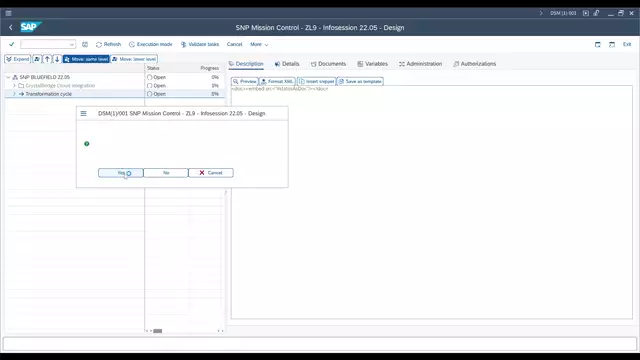The image size is (640, 360).
Task: Click inside the description XML editor
Action: pos(431,202)
